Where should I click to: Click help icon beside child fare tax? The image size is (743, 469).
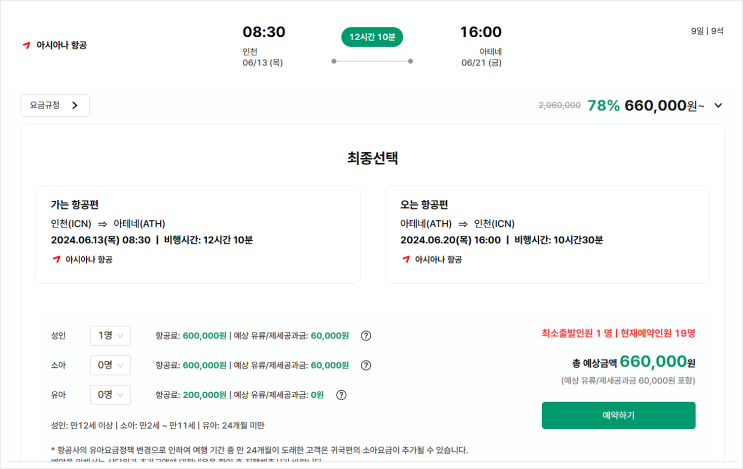click(366, 365)
